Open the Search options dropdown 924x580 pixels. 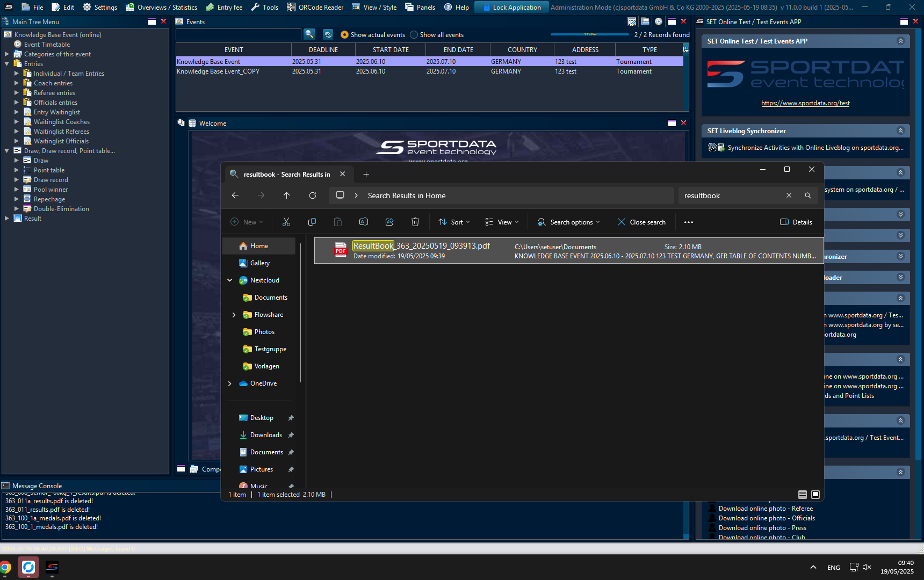(x=569, y=222)
